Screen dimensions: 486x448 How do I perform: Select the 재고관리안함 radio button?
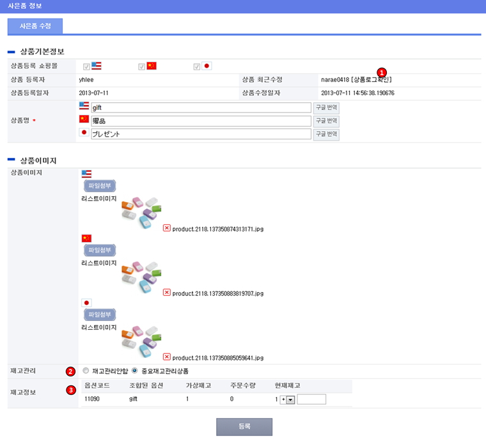[x=86, y=371]
